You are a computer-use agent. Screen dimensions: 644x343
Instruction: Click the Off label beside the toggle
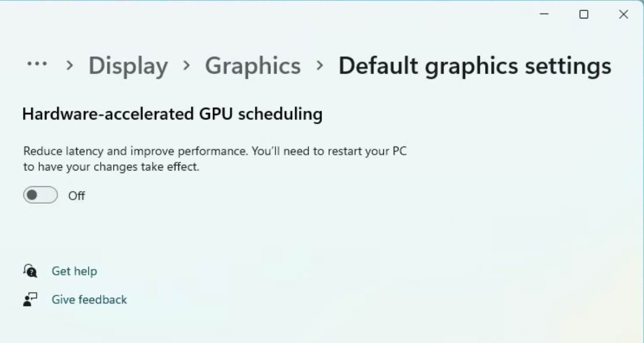[77, 195]
